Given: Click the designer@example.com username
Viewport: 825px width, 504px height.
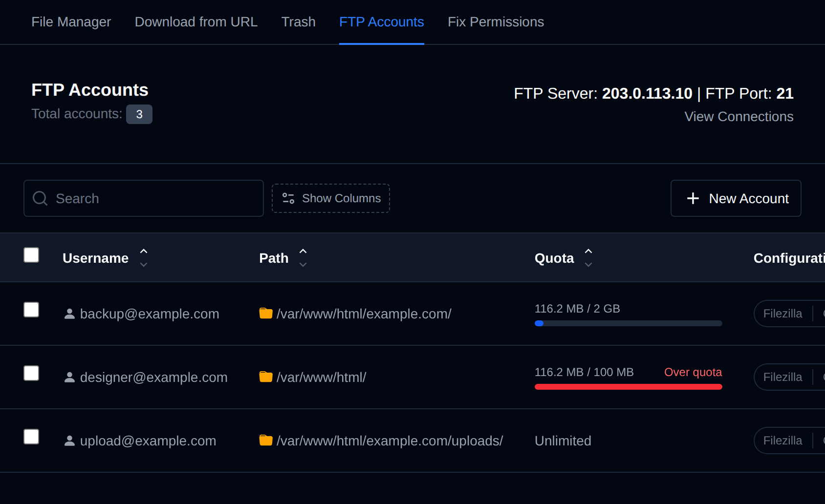Looking at the screenshot, I should tap(154, 377).
